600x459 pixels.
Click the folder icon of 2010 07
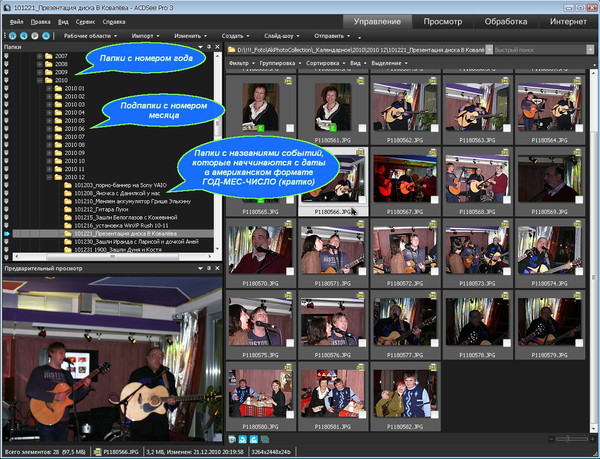pyautogui.click(x=58, y=137)
